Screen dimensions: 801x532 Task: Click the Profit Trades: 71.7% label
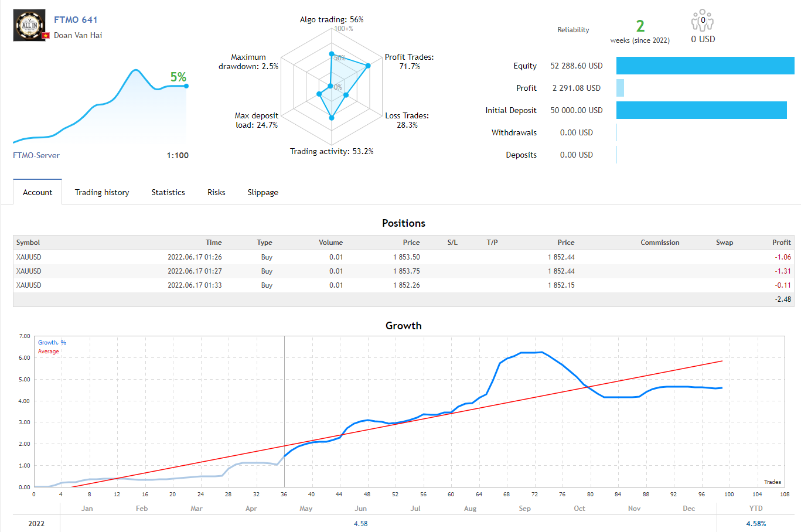click(x=410, y=62)
